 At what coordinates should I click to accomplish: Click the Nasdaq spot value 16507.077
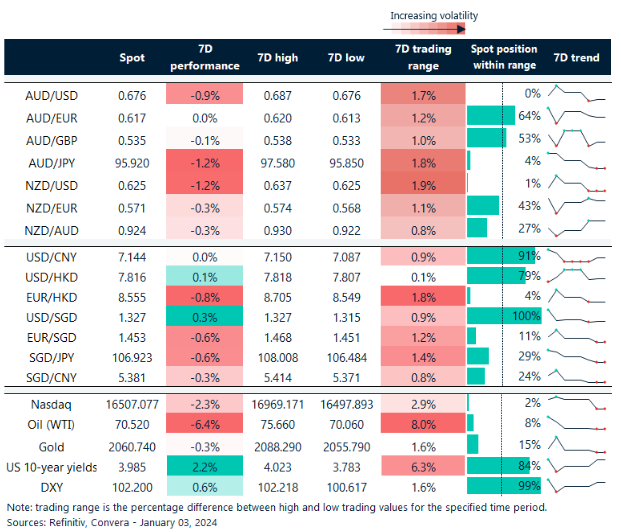(x=130, y=403)
